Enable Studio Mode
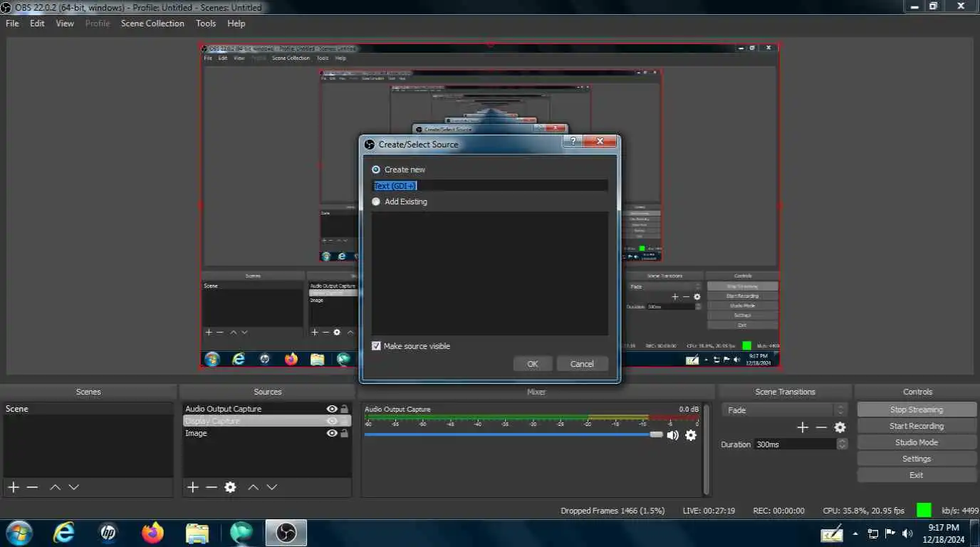The width and height of the screenshot is (980, 547). pos(917,442)
